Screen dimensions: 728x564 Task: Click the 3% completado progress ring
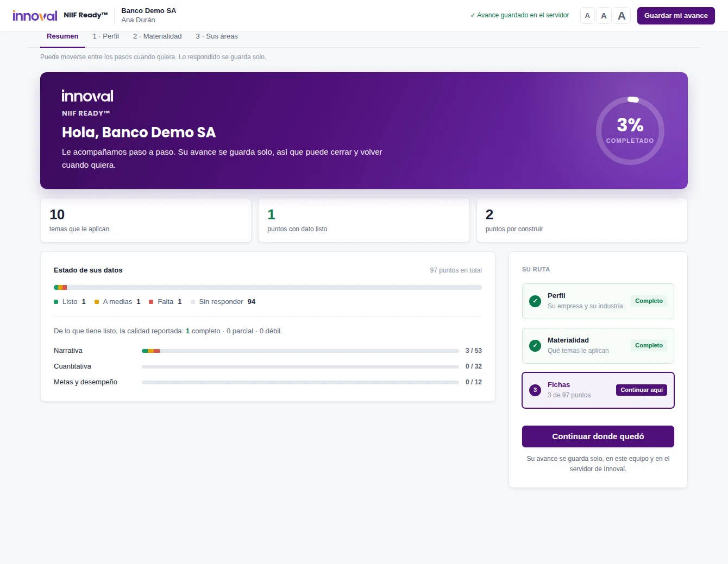click(x=630, y=131)
